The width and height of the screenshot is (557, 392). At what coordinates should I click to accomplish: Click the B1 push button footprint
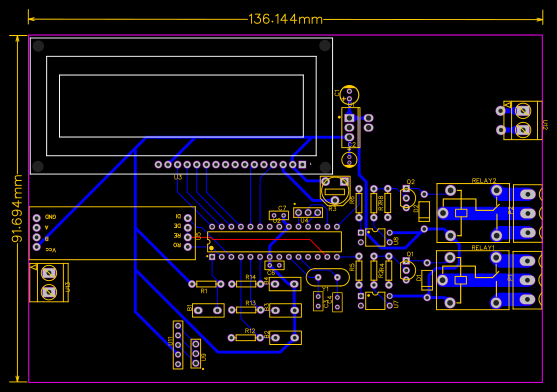click(208, 310)
